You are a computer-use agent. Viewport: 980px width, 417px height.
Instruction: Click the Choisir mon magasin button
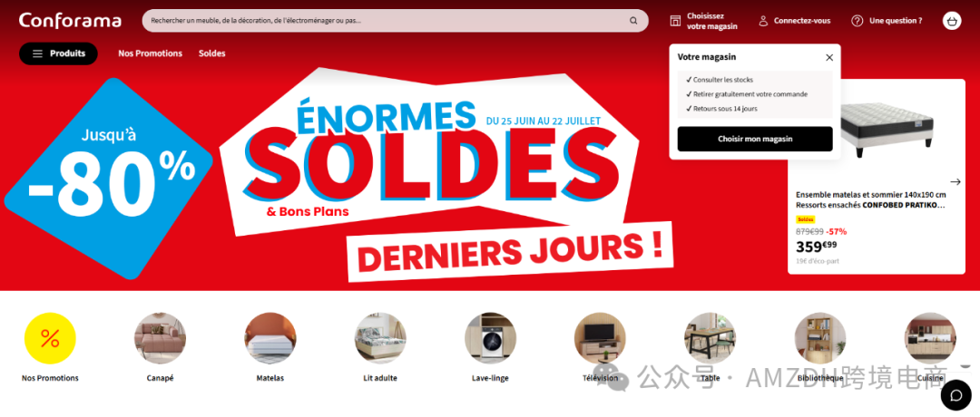(x=755, y=139)
